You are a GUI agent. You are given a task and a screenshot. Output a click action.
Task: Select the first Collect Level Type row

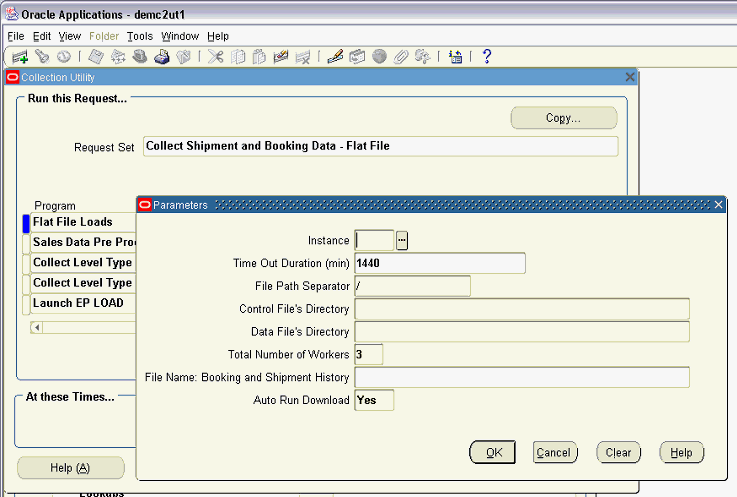coord(83,262)
